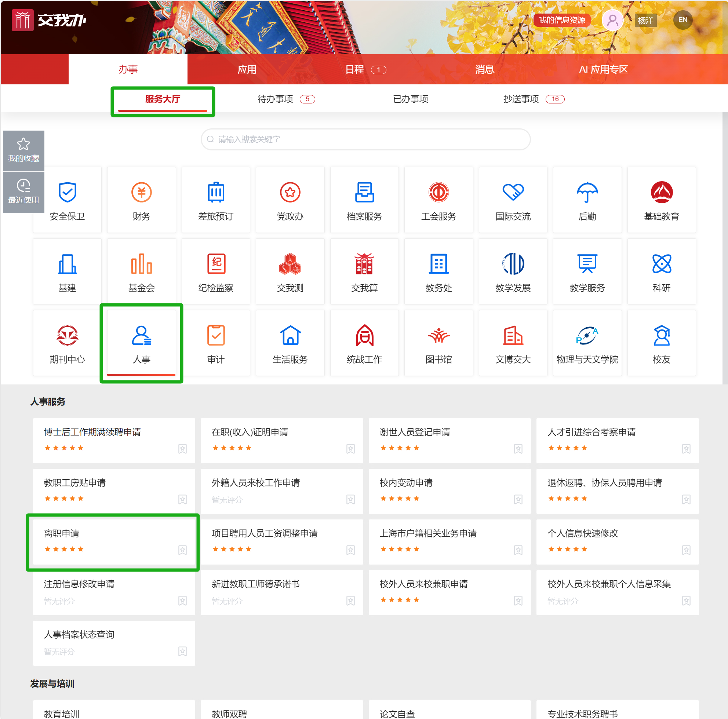Viewport: 728px width, 719px height.
Task: Switch to the 应用 main tab
Action: (x=247, y=69)
